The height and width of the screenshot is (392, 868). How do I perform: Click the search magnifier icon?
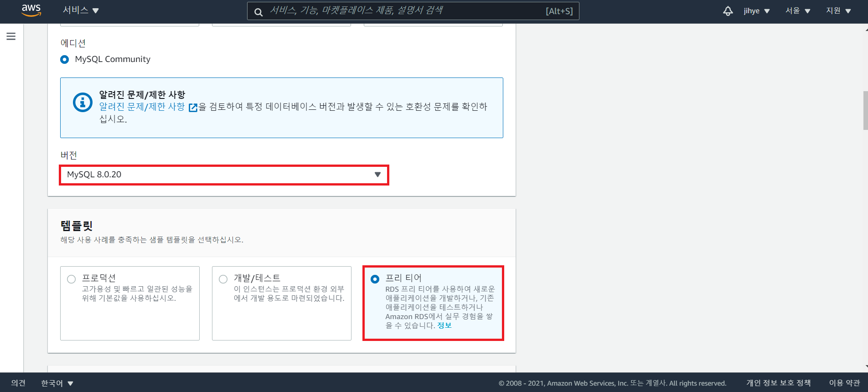(x=258, y=12)
